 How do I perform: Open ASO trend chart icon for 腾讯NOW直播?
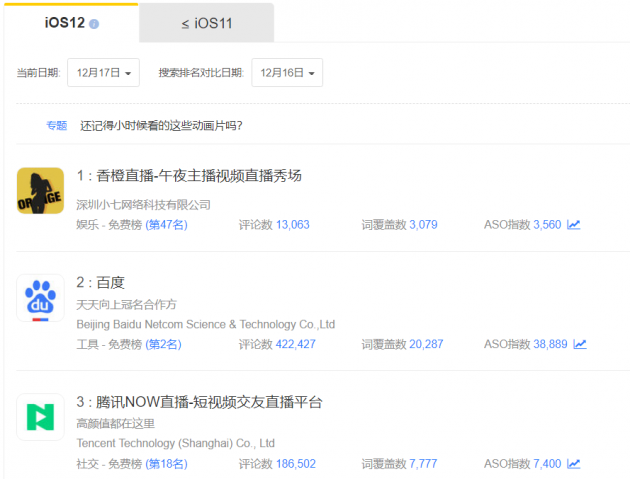pos(574,464)
